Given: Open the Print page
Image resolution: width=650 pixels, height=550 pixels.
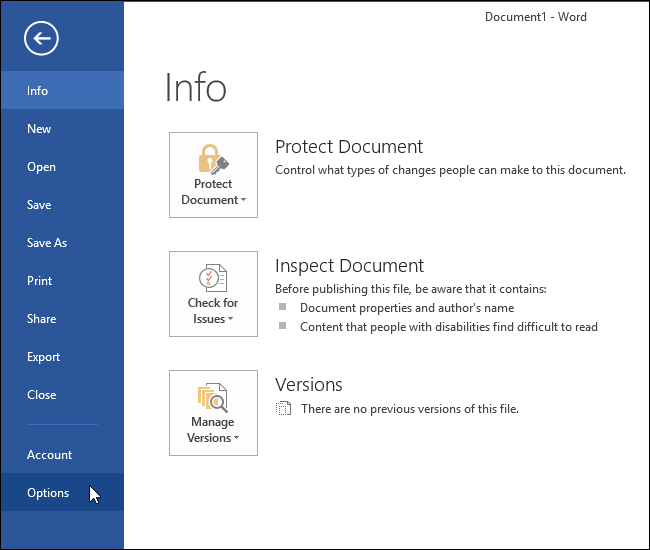Looking at the screenshot, I should (40, 281).
